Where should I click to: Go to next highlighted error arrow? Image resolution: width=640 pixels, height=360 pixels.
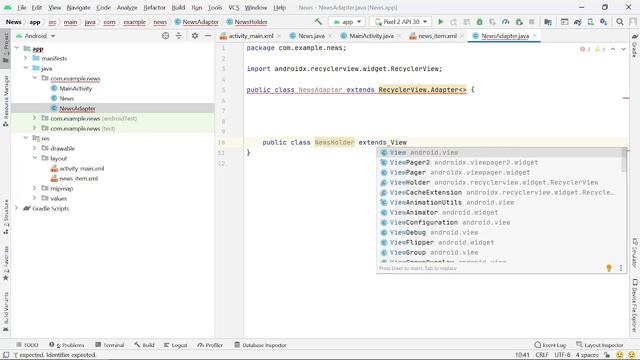pyautogui.click(x=623, y=49)
